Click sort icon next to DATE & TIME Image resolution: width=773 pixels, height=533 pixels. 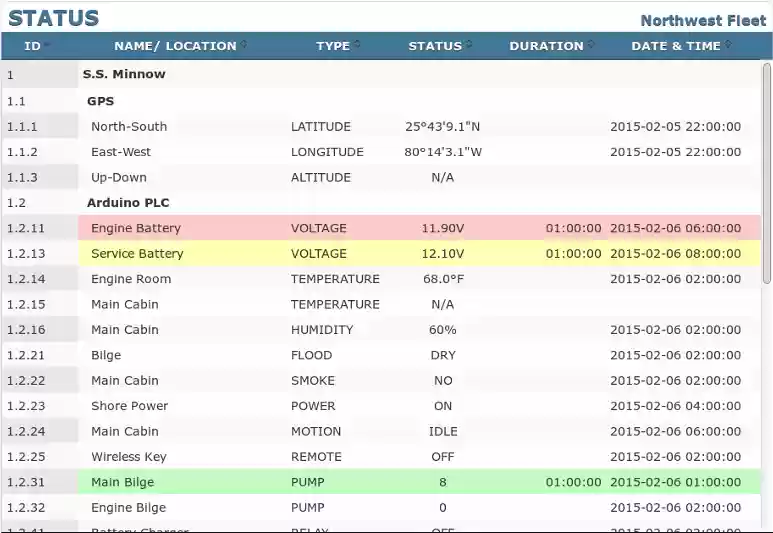(x=727, y=45)
